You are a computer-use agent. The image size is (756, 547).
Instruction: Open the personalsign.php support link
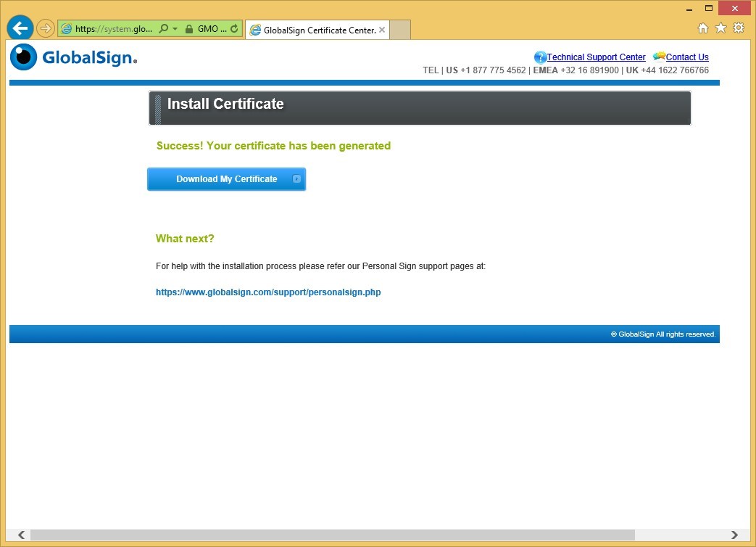coord(268,292)
